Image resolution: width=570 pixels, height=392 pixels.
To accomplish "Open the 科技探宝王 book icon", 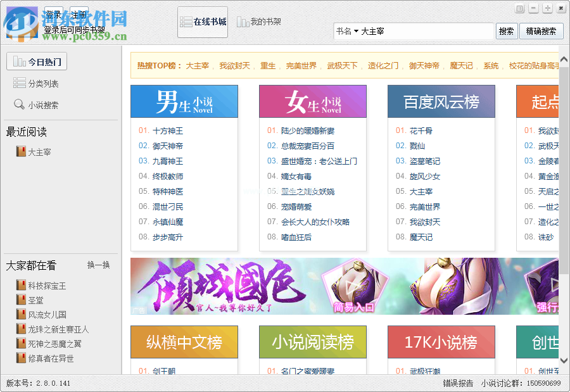I will click(x=20, y=284).
